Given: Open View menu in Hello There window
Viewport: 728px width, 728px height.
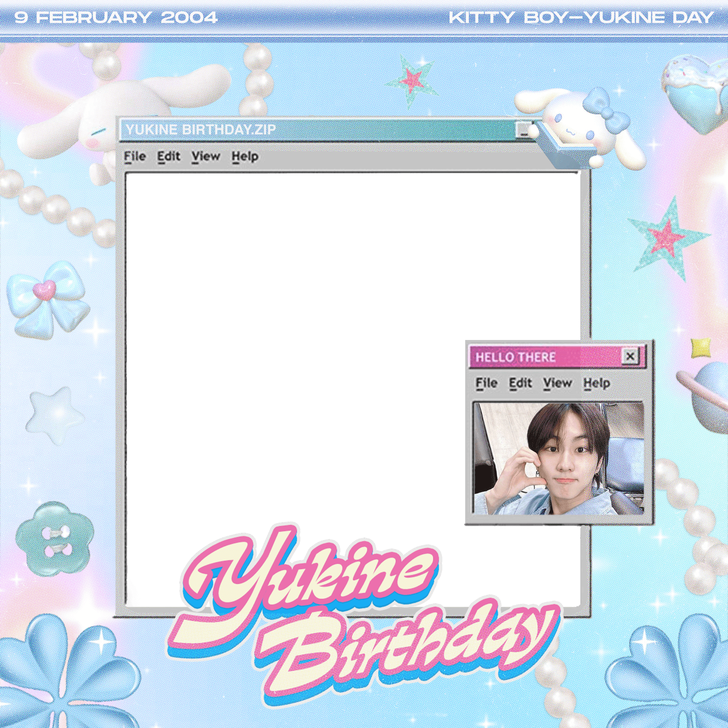Looking at the screenshot, I should (x=558, y=383).
